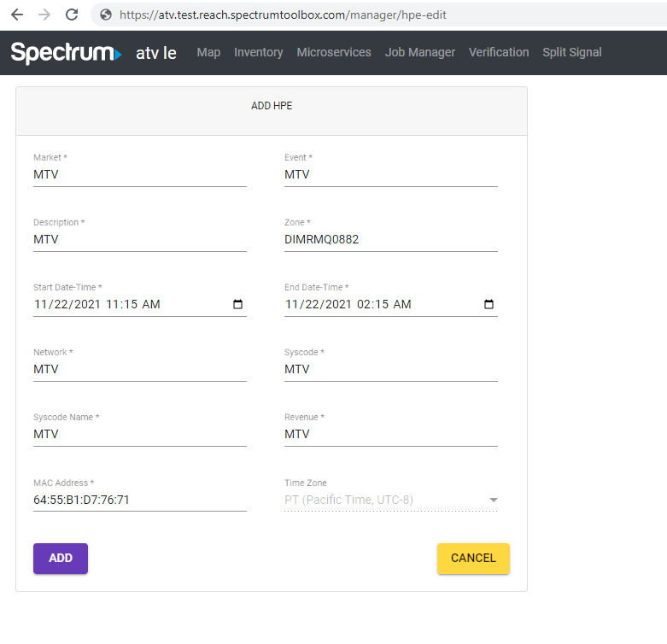Click the browser back arrow
This screenshot has width=667, height=644.
pyautogui.click(x=17, y=15)
